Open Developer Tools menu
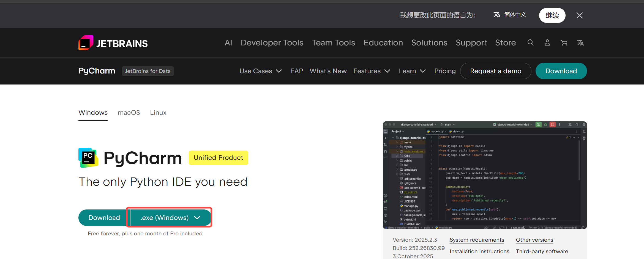Screen dimensions: 644x259 click(x=272, y=43)
